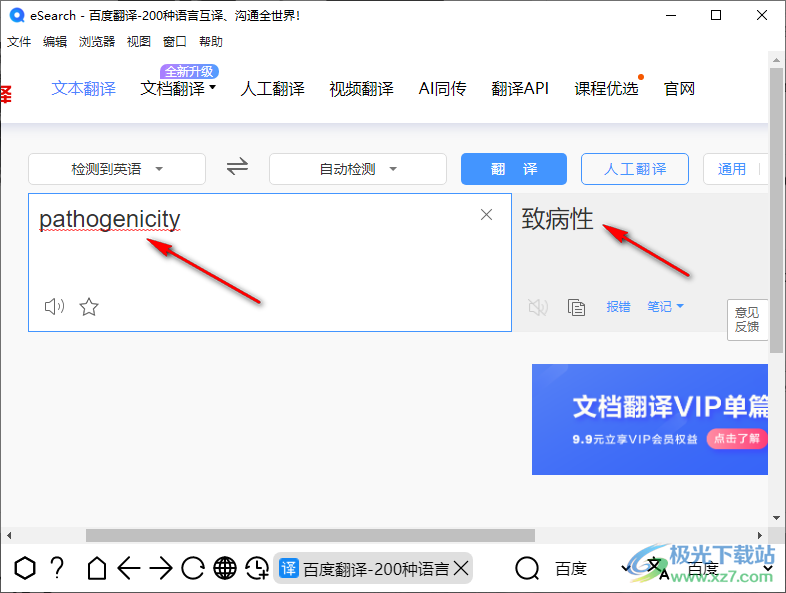Click the scroll down arrow of vertical scrollbar
The height and width of the screenshot is (593, 786).
pos(776,518)
